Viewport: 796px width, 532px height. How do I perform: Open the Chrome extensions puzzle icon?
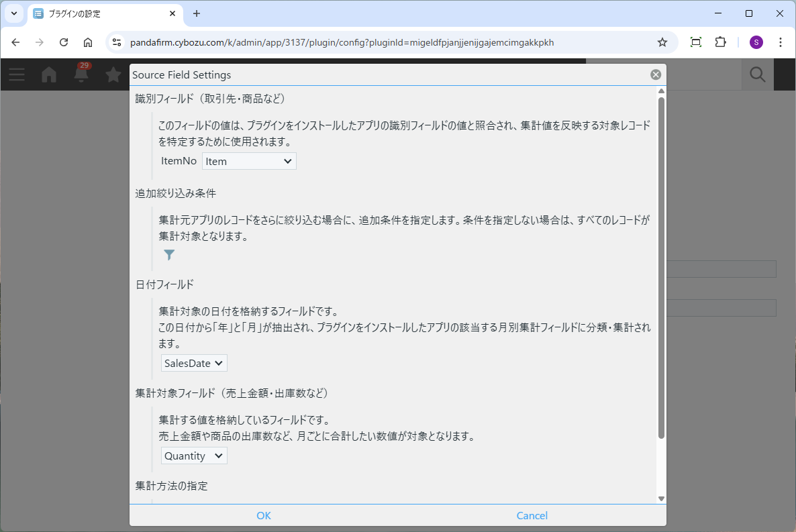(x=720, y=42)
